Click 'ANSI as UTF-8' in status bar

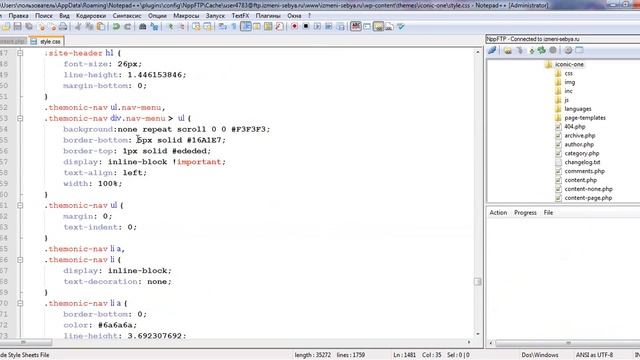tap(594, 355)
